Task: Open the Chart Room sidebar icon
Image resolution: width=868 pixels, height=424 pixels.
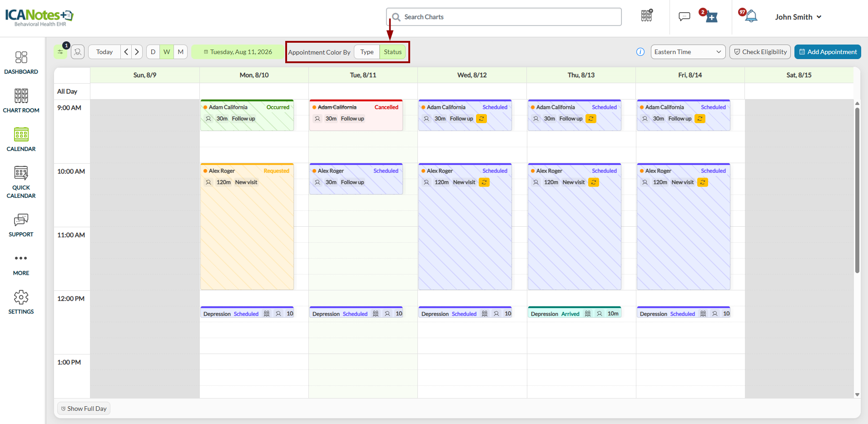Action: (x=21, y=96)
